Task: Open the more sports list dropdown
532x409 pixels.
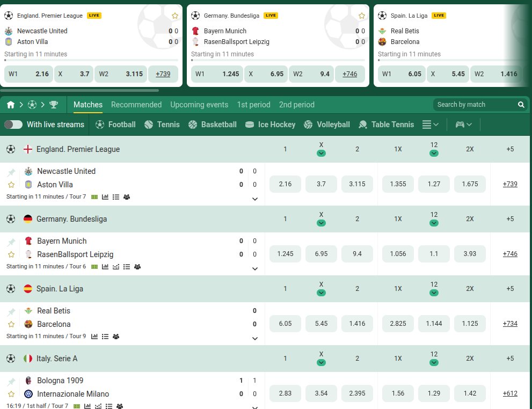Action: (x=430, y=125)
